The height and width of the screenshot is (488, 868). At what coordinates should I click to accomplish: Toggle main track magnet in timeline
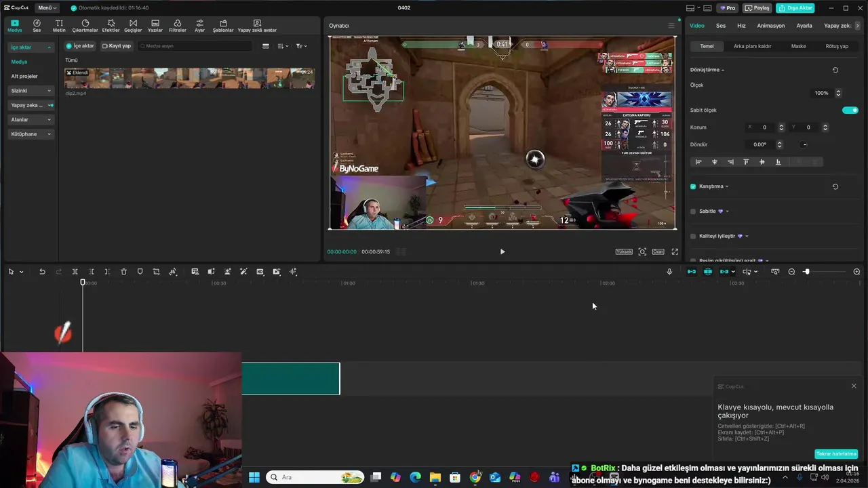point(691,272)
